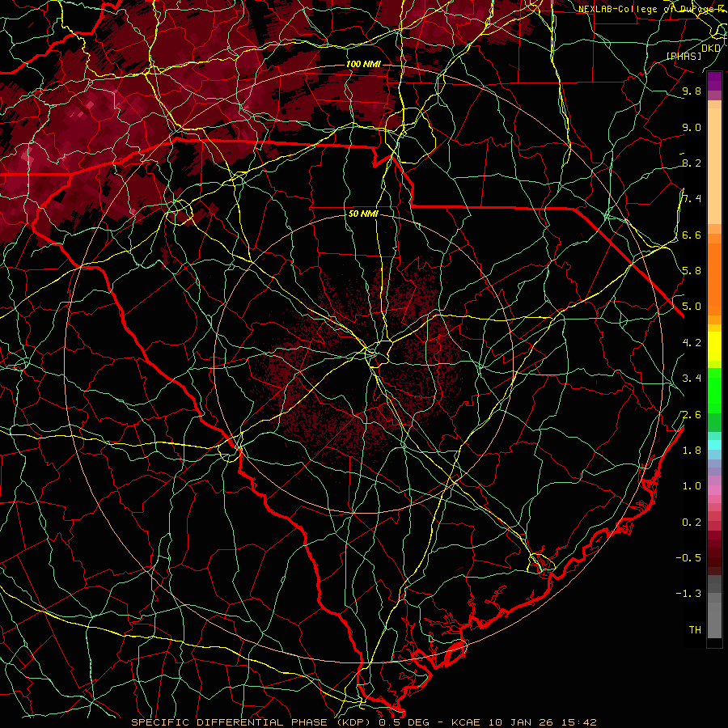This screenshot has height=728, width=728.
Task: Click the 1.0 legend value
Action: click(x=692, y=486)
